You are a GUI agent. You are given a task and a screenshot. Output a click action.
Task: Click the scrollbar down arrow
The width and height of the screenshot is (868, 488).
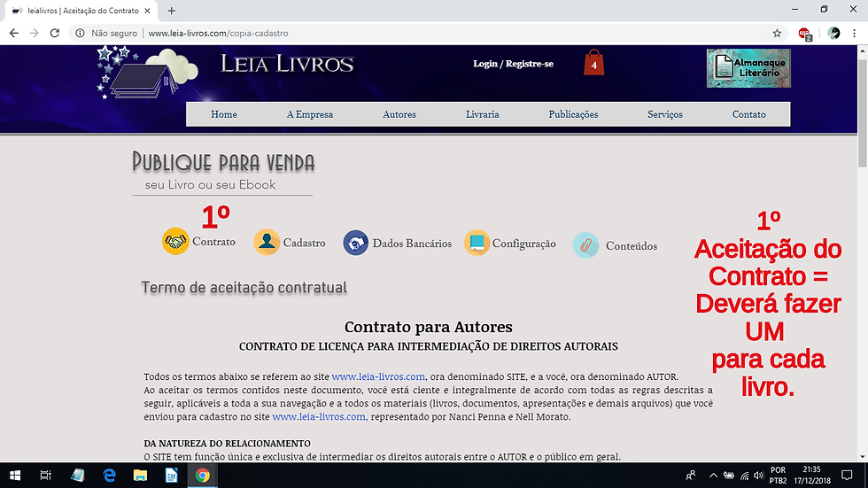coord(863,457)
